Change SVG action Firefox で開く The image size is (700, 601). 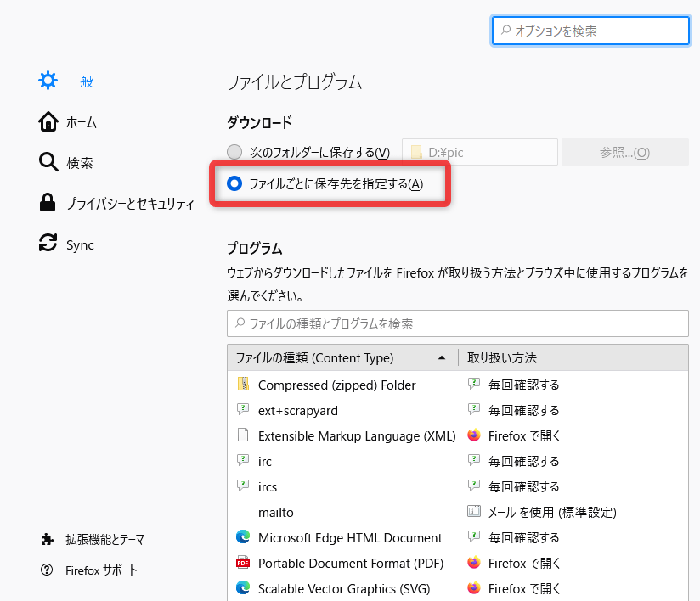(524, 588)
